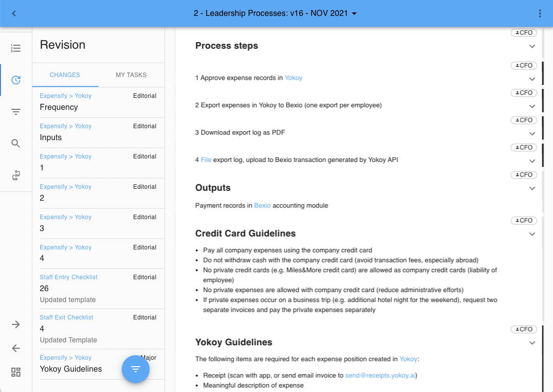The image size is (553, 392).
Task: Open the three-dot overflow menu
Action: point(540,13)
